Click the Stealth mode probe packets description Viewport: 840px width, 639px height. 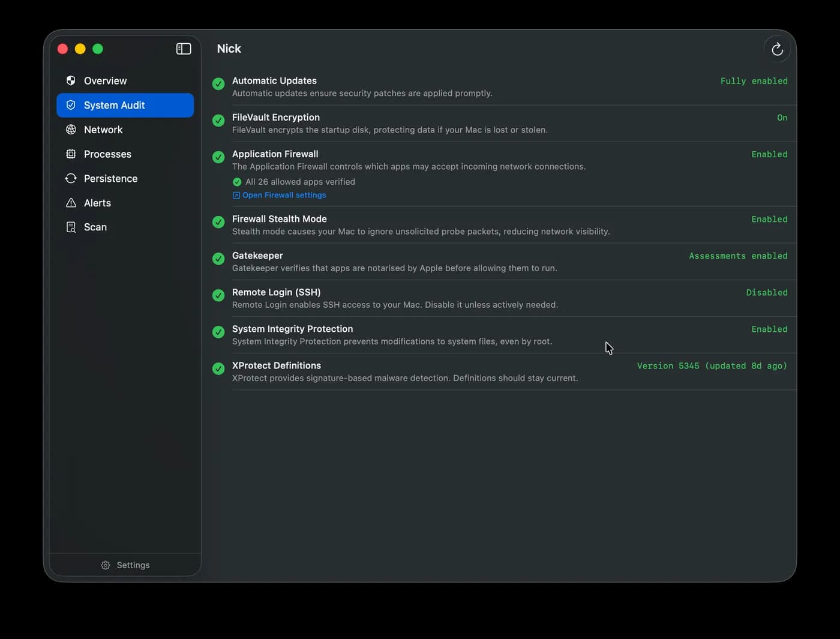pos(421,232)
